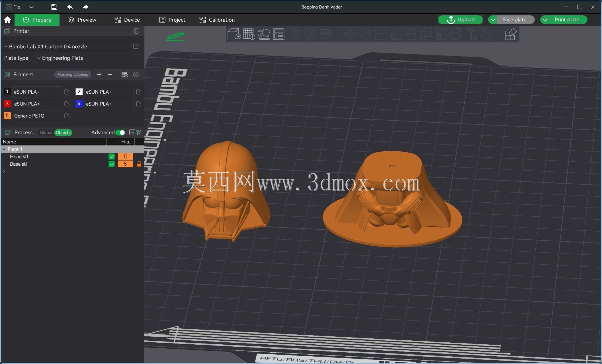Screen dimensions: 602x364
Task: Edit filament 5 Generic PETG preset
Action: click(67, 116)
